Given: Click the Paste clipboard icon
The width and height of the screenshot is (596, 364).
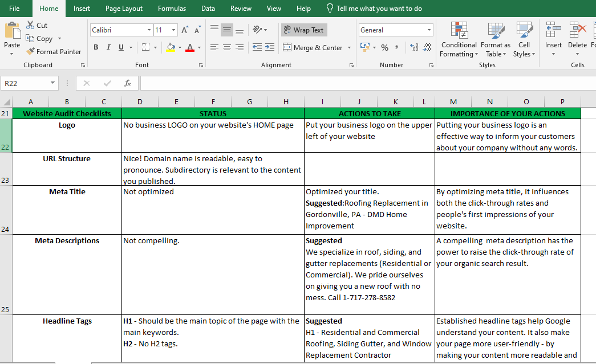Looking at the screenshot, I should [x=12, y=30].
